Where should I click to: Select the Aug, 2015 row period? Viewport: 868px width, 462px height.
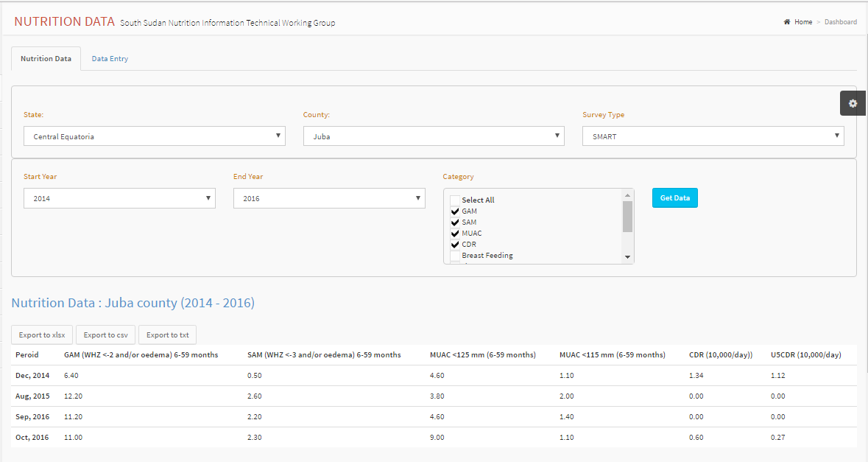point(32,396)
